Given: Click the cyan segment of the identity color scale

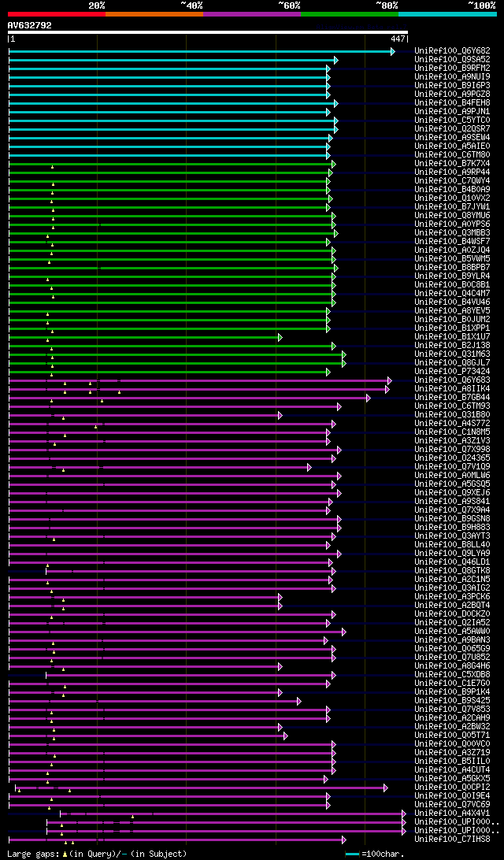Looking at the screenshot, I should click(447, 13).
